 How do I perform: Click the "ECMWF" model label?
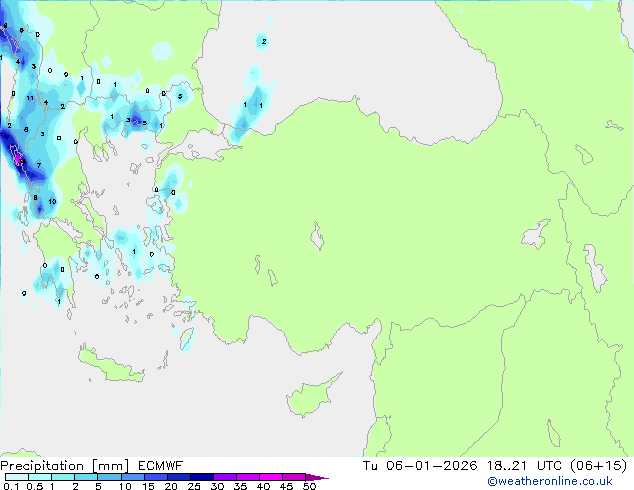click(x=161, y=466)
